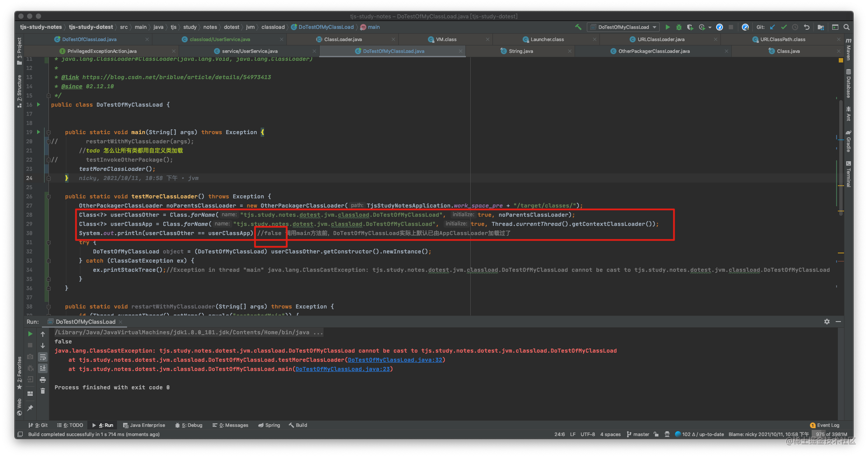Open DoTestOfMyClassLoad.java:32 stack trace link
The image size is (868, 457).
[395, 360]
